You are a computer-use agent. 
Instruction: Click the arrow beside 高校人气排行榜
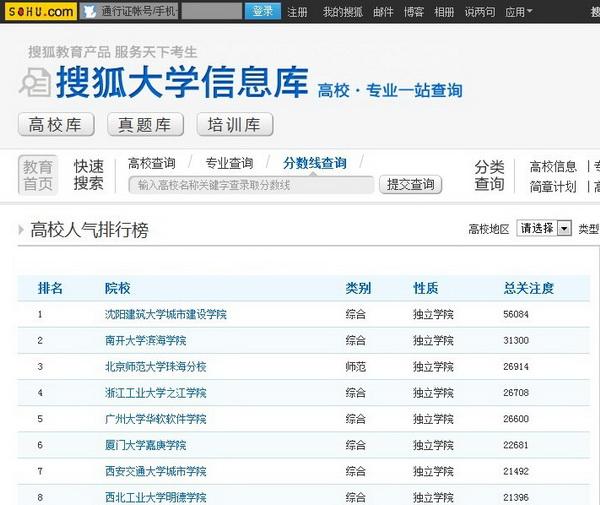coord(21,231)
